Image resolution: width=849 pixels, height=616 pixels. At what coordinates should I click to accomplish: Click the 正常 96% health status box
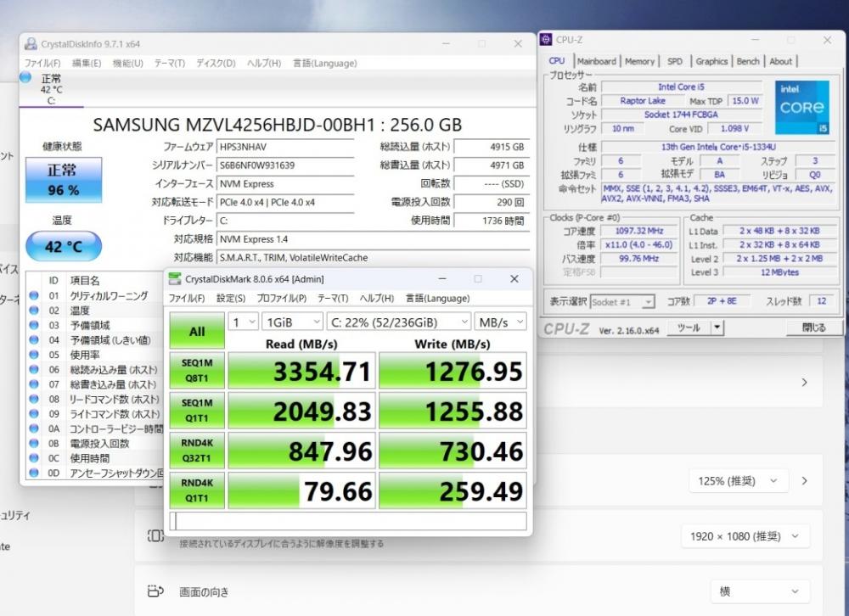tap(63, 178)
